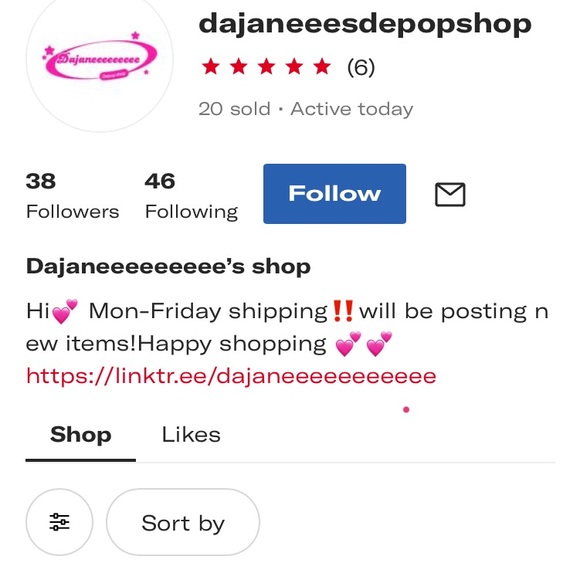Click the Active today status text
Viewport: 580px width, 580px height.
[352, 109]
